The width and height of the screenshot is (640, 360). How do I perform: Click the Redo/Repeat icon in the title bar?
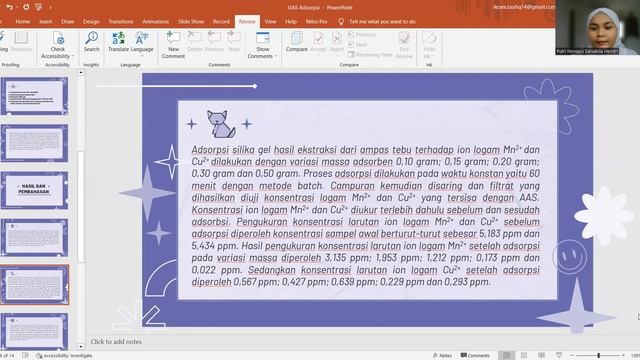click(x=26, y=7)
